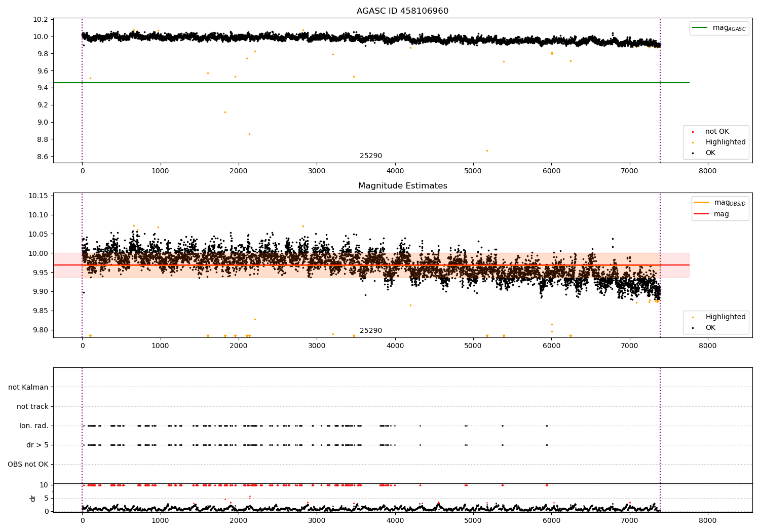760x532 pixels.
Task: Click the 'dr > 5' y-axis label
Action: tap(37, 445)
